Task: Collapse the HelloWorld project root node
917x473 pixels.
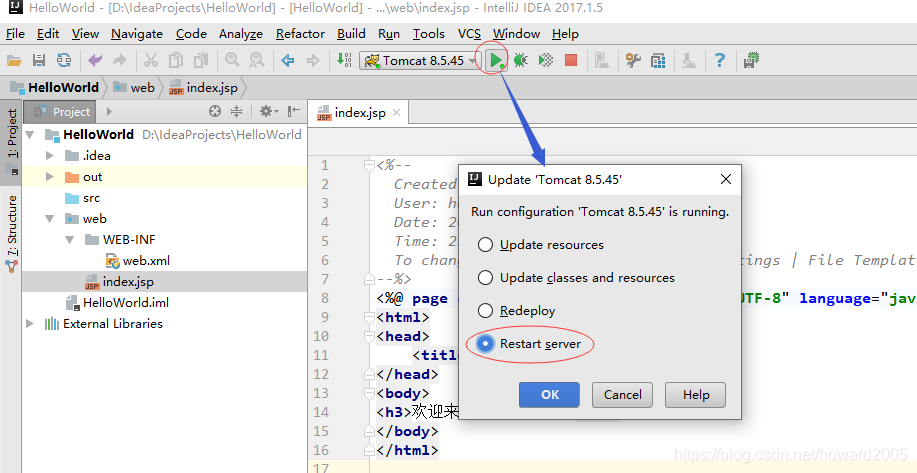Action: tap(30, 134)
